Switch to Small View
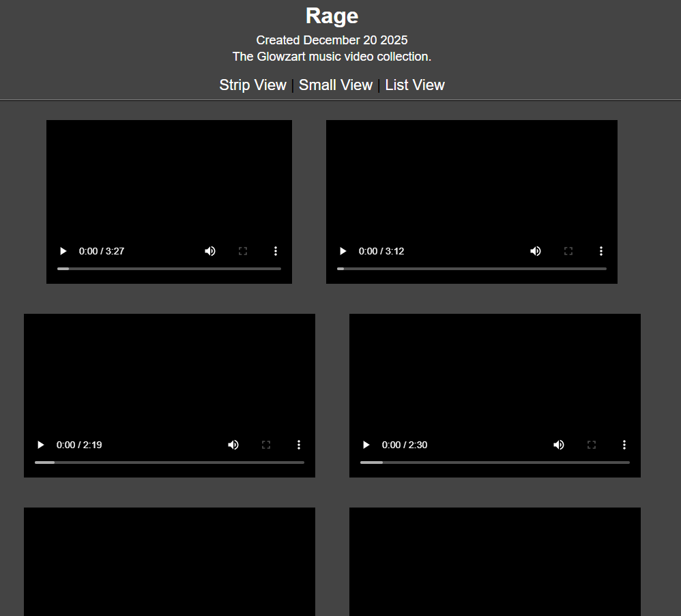681x616 pixels. point(336,85)
